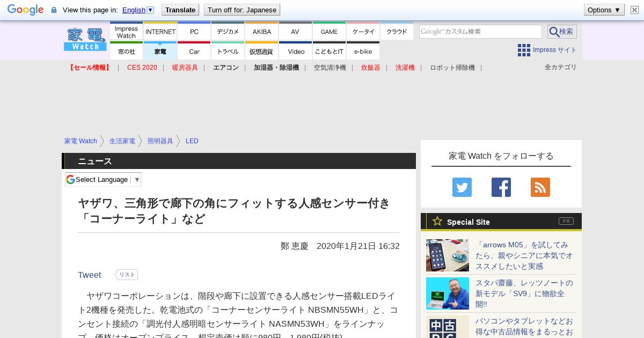Open the Options dropdown
The image size is (644, 338).
[604, 10]
